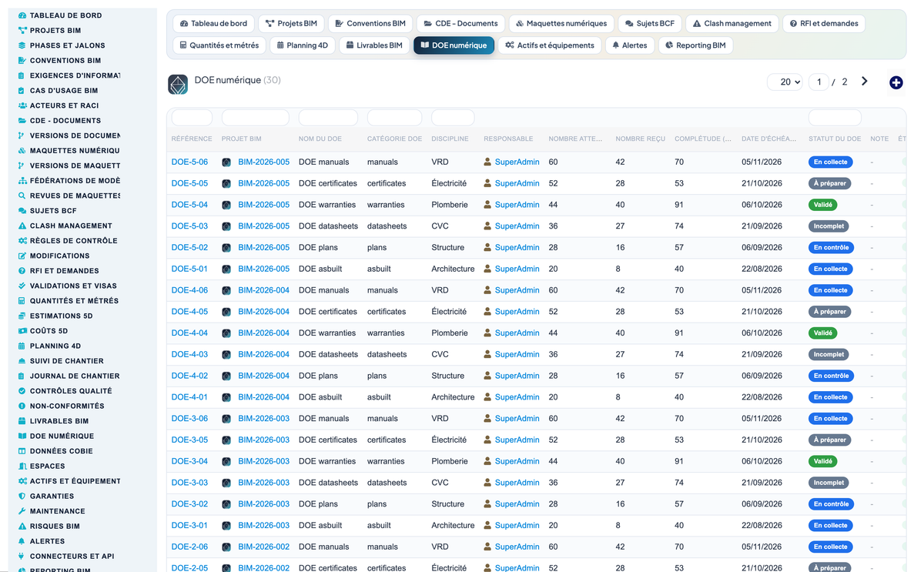The image size is (924, 572).
Task: Open SuperAdmin link in DOE-5-02 row
Action: click(x=517, y=248)
